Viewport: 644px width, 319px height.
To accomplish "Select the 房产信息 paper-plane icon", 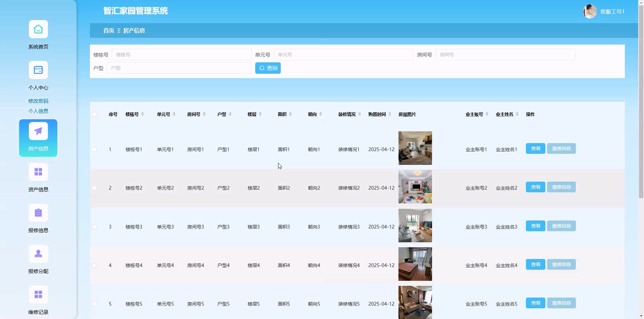I will point(38,131).
